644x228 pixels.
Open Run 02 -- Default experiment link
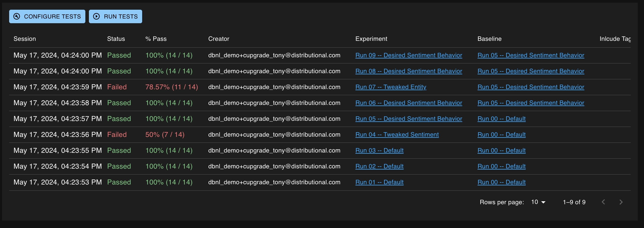pos(379,166)
